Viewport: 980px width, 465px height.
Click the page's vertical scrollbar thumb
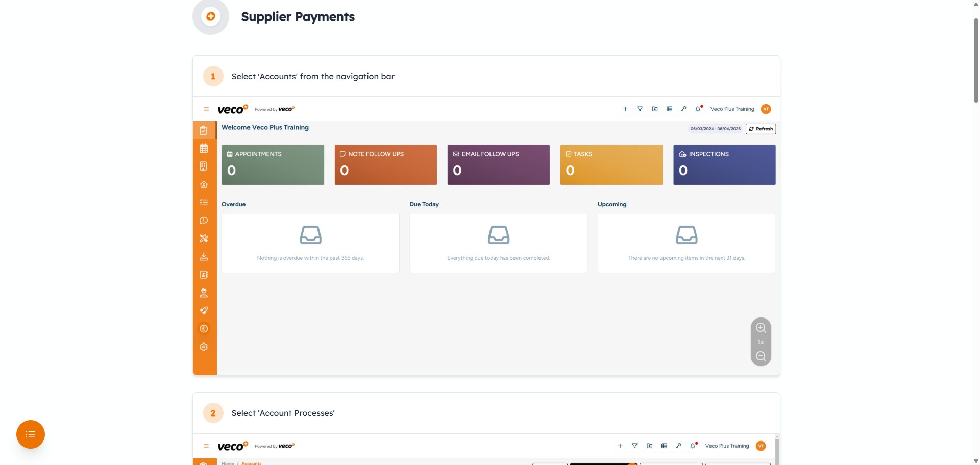(976, 61)
